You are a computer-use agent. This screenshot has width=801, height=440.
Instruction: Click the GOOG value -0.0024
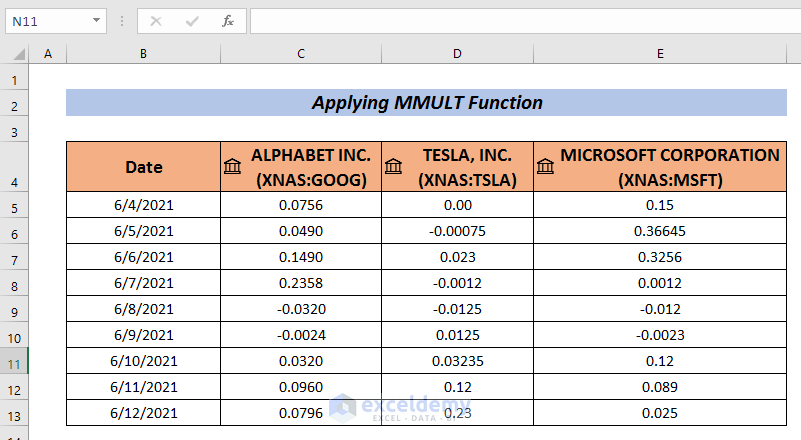pyautogui.click(x=301, y=335)
